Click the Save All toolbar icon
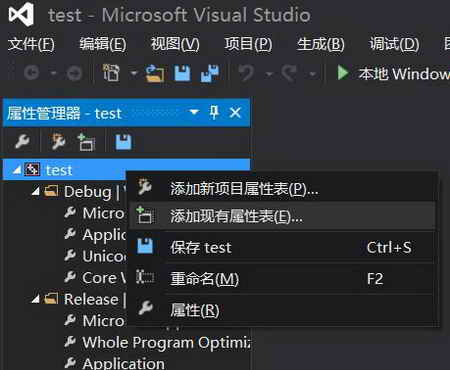Viewport: 450px width, 384px height. tap(210, 73)
